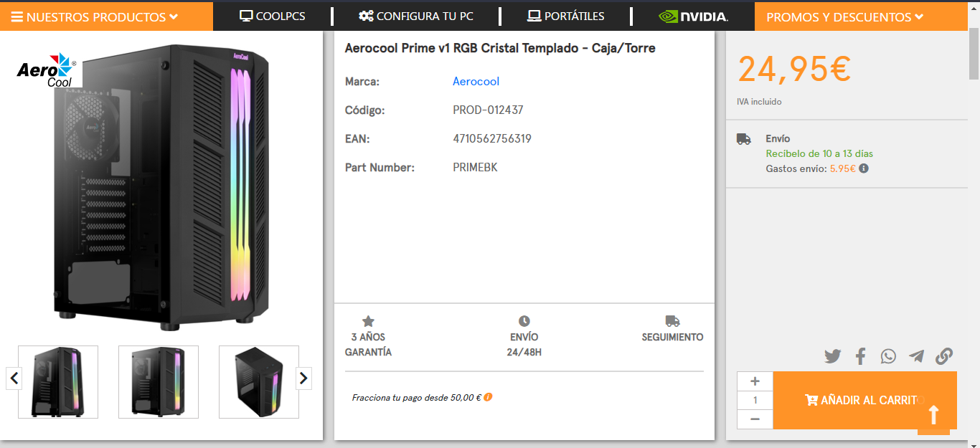This screenshot has height=448, width=980.
Task: Share product via Telegram icon
Action: coord(916,356)
